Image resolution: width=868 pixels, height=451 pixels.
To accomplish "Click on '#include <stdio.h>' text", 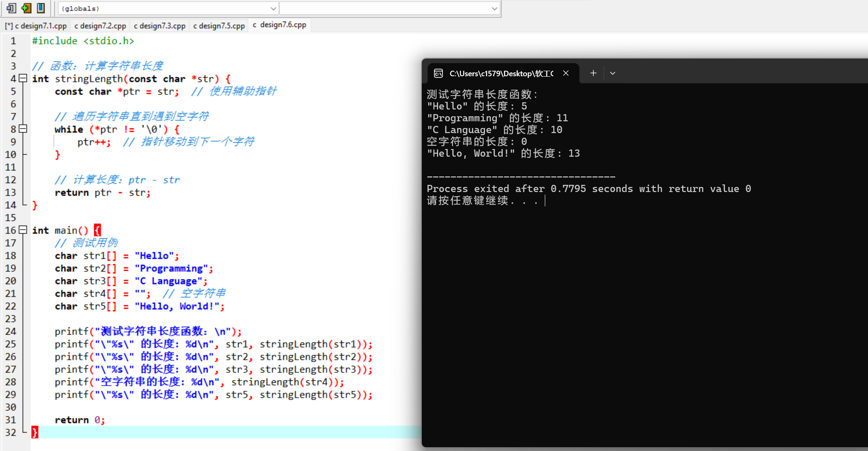I will tap(83, 41).
